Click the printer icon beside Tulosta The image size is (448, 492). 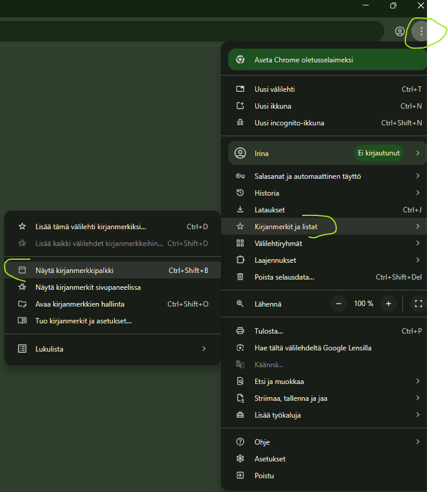[x=240, y=331]
